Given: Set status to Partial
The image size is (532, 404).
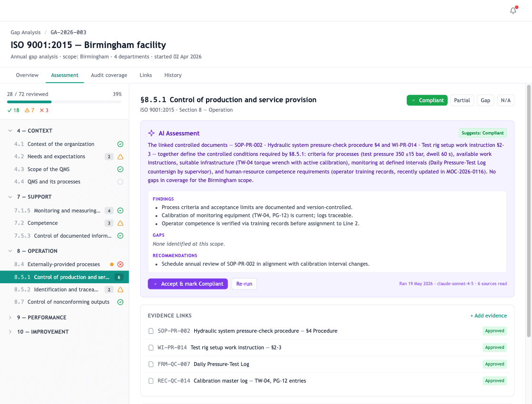Looking at the screenshot, I should (462, 100).
